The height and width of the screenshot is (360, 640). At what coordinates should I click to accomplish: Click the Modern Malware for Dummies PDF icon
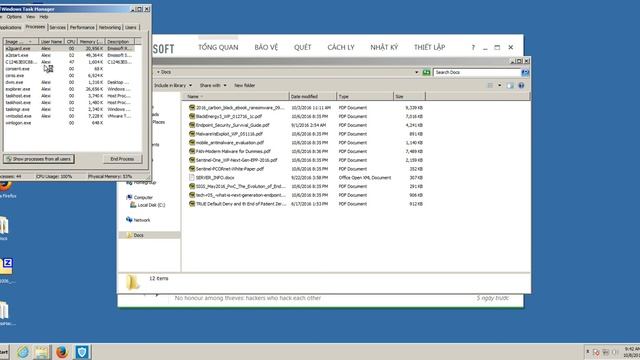coord(191,151)
